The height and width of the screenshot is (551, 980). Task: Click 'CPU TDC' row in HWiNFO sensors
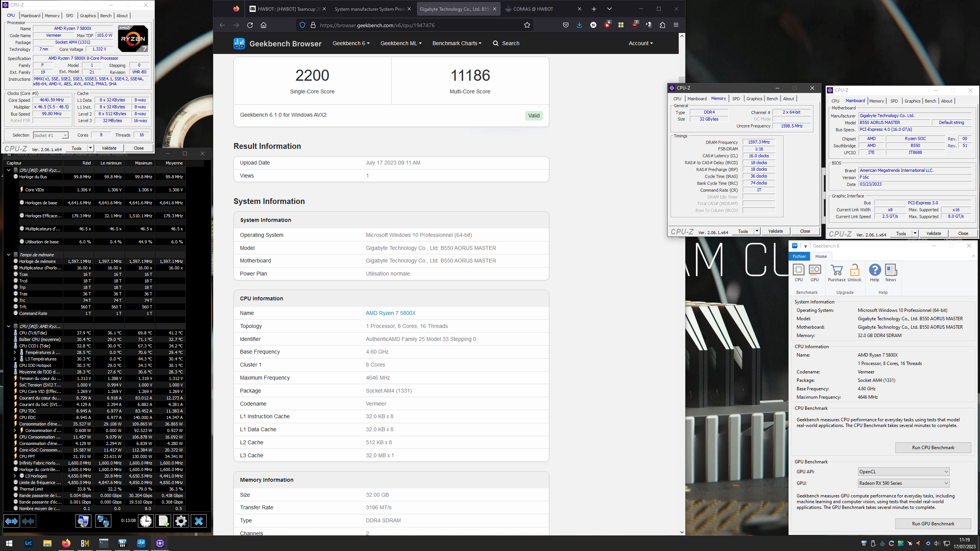point(94,411)
